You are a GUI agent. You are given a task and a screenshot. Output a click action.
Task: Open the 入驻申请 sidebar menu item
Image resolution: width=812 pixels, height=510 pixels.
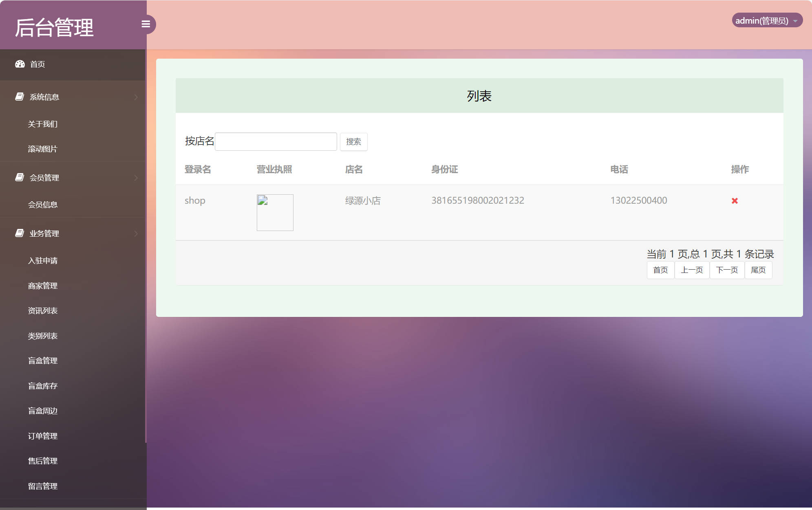point(43,261)
